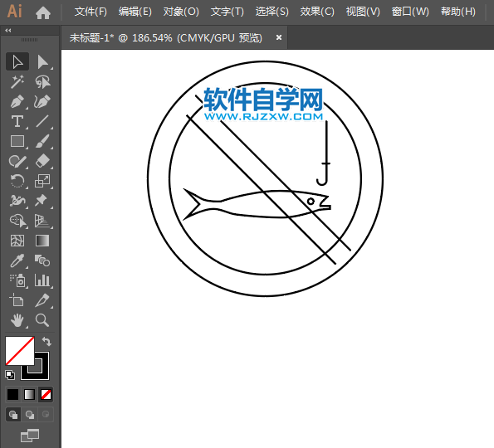Viewport: 494px width, 448px height.
Task: Enable Draw Behind mode
Action: coord(30,415)
